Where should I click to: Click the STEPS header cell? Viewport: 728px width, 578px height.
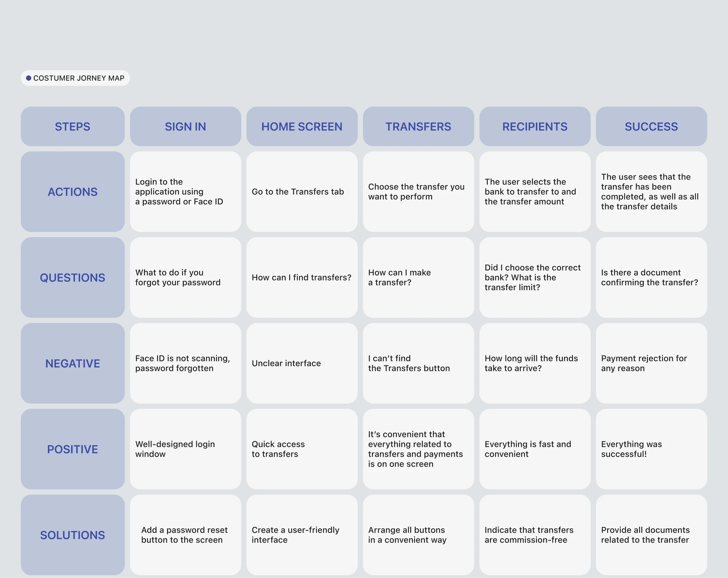click(72, 127)
